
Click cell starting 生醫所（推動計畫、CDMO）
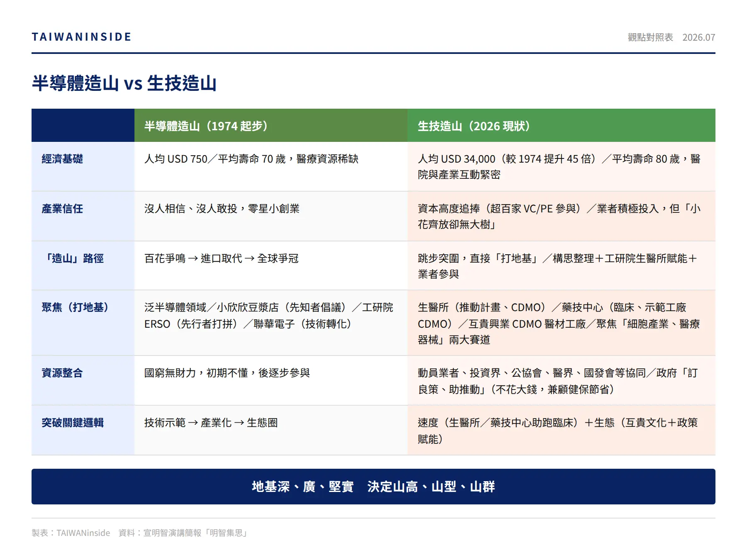point(561,323)
